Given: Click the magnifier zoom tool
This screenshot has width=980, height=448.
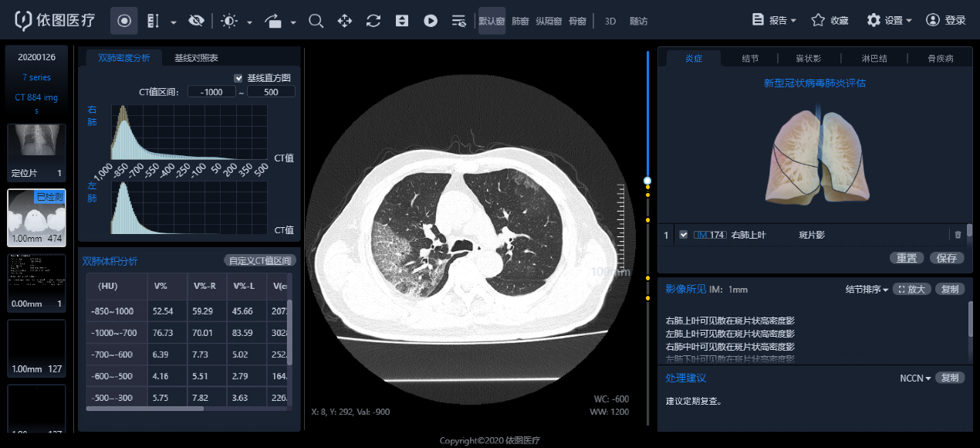Looking at the screenshot, I should [316, 21].
